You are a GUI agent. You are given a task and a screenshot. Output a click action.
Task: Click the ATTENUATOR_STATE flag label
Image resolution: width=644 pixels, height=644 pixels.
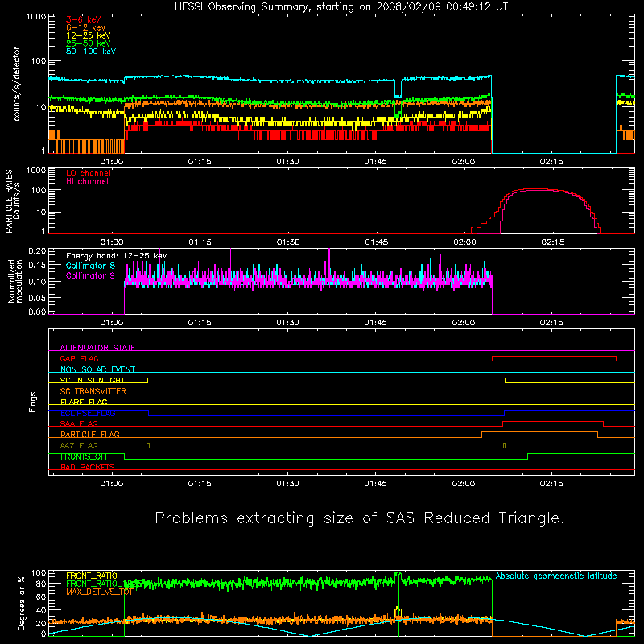[97, 348]
